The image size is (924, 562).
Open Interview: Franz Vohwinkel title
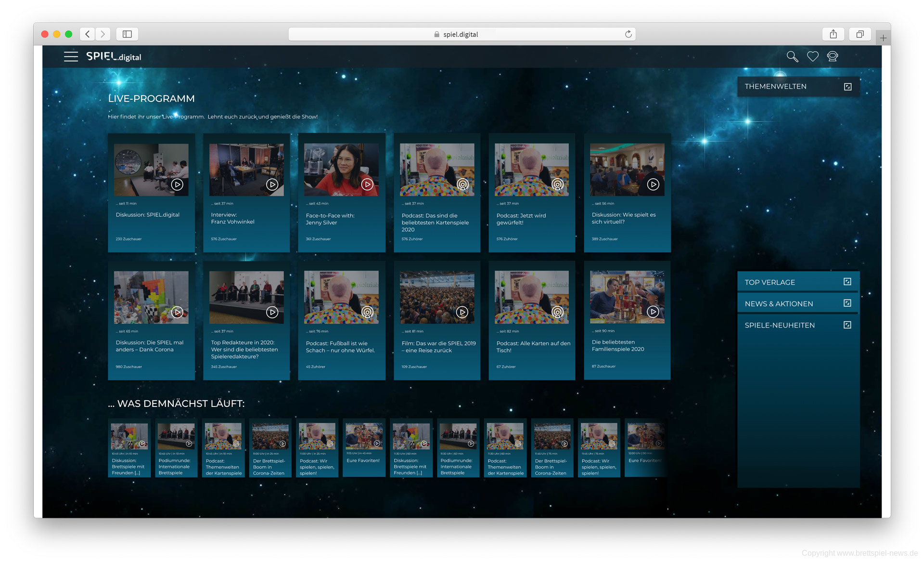232,219
